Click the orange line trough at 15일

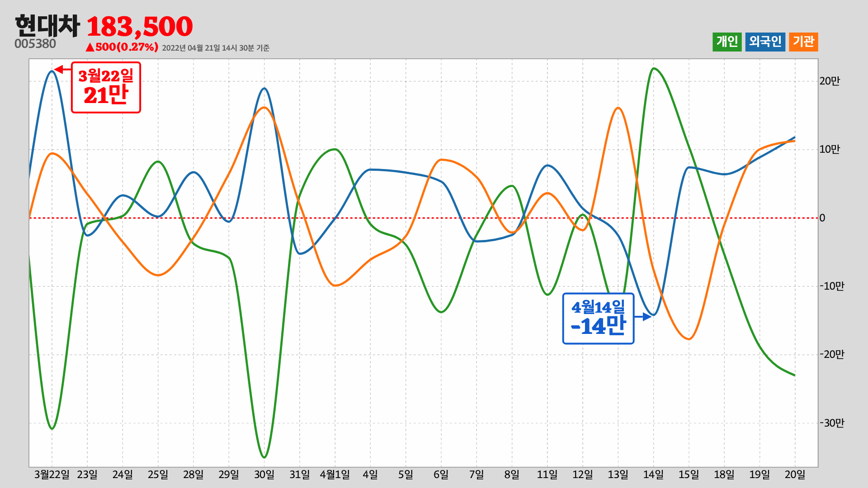689,339
